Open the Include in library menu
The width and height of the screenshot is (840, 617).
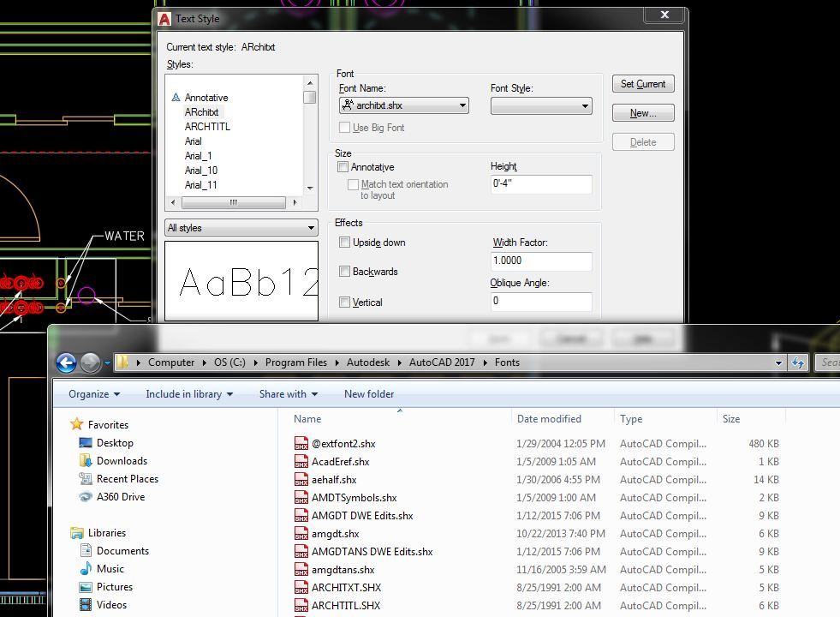click(x=189, y=394)
